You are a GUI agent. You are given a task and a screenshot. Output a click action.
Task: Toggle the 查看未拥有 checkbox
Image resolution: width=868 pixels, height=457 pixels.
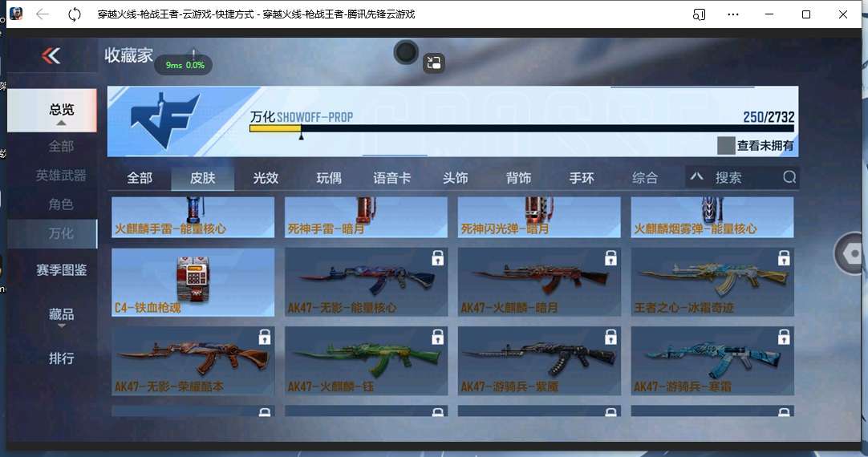coord(726,145)
